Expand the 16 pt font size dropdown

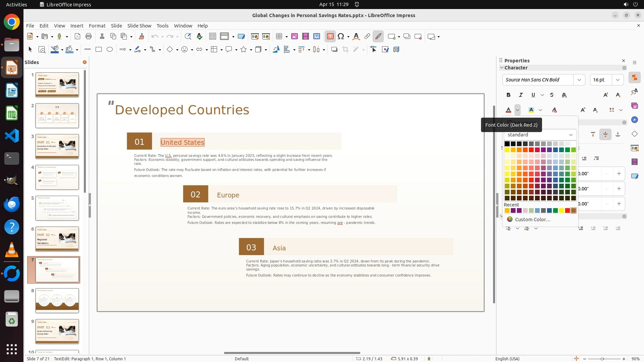pyautogui.click(x=618, y=80)
